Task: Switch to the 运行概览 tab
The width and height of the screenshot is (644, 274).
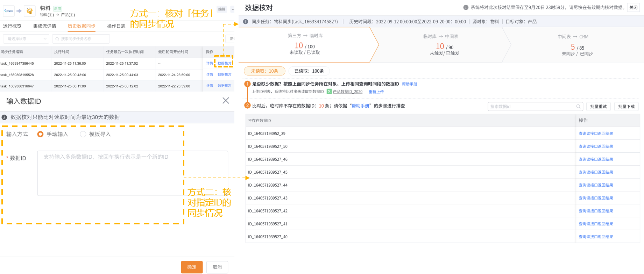Action: click(x=12, y=26)
